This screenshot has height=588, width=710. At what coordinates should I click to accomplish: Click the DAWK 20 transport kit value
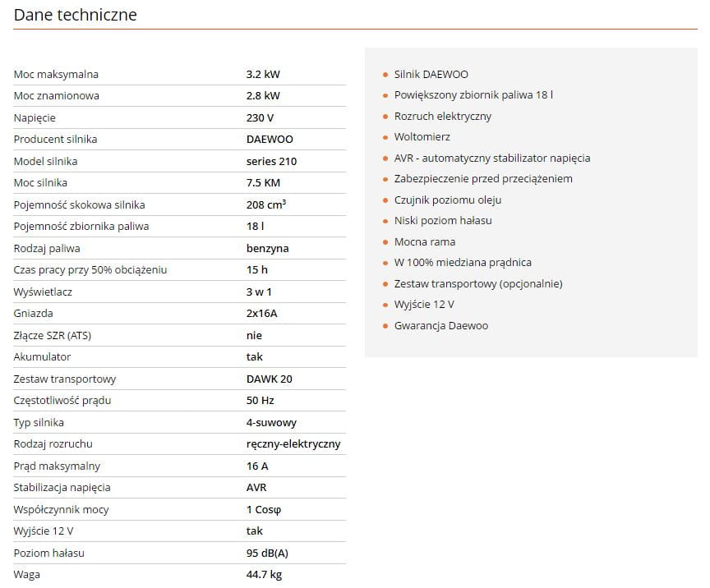coord(269,379)
